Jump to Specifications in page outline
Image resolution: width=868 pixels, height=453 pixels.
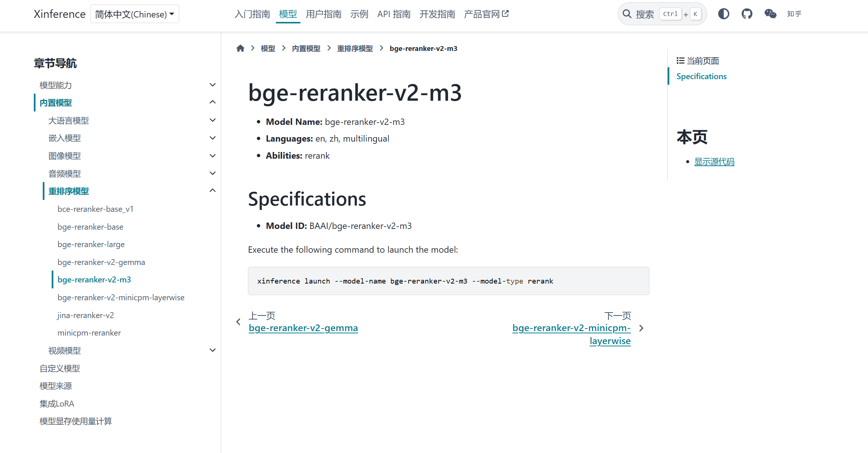point(701,76)
